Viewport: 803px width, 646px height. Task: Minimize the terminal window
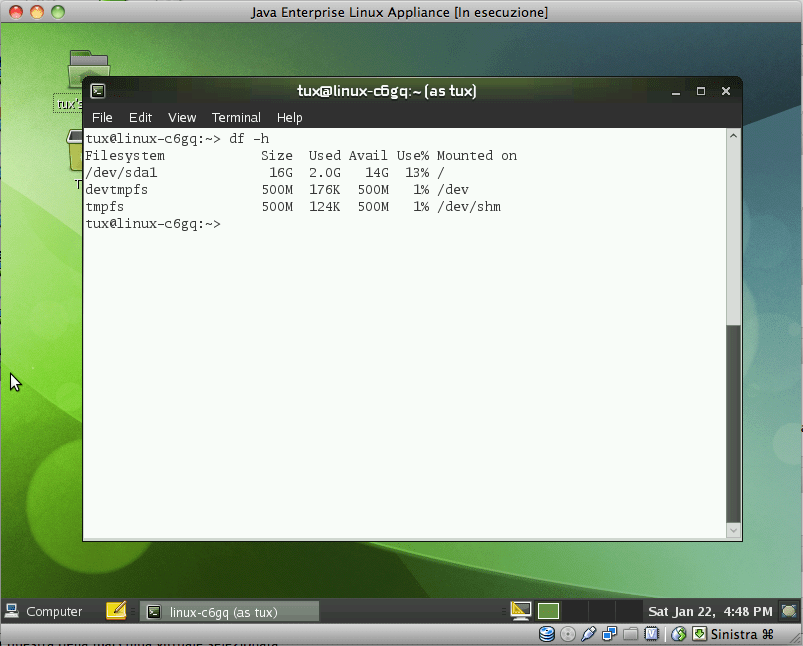point(676,92)
